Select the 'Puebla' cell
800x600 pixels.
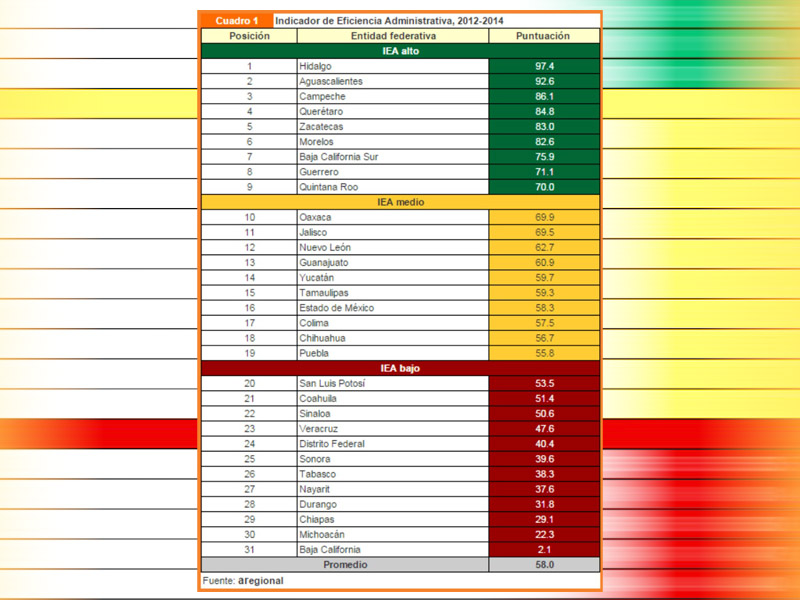[393, 353]
